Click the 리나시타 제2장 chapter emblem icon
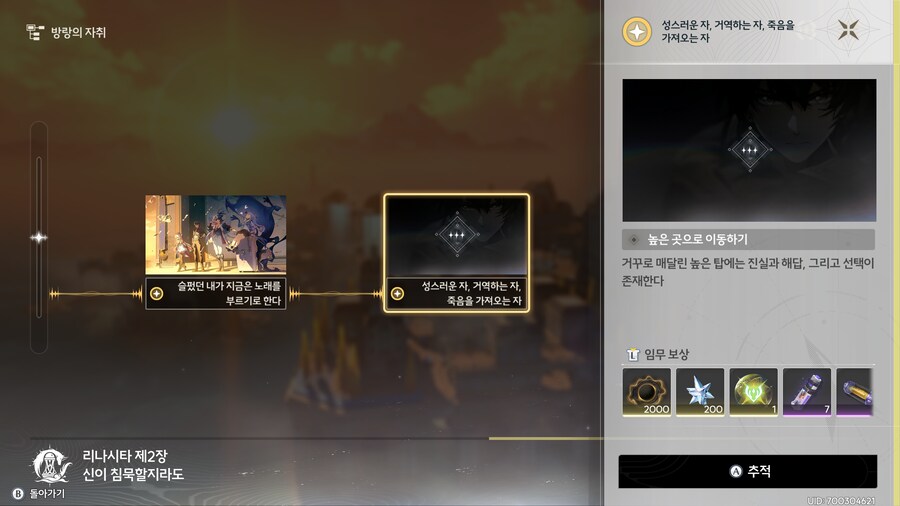 51,465
